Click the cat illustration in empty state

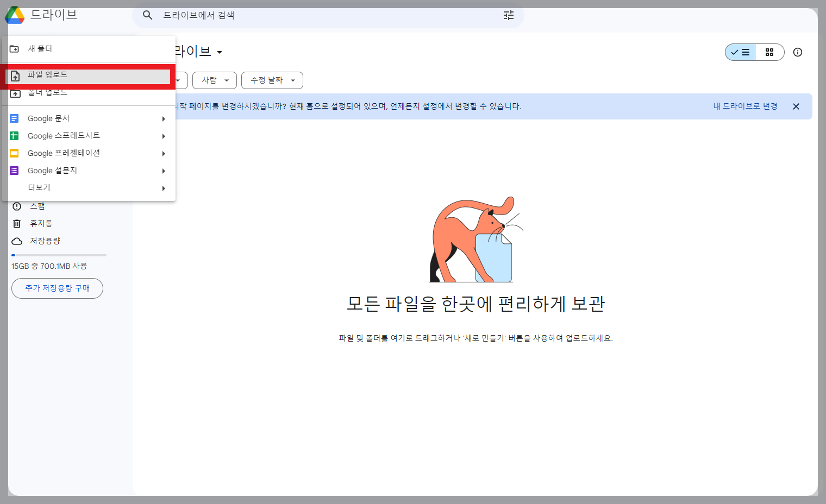pyautogui.click(x=477, y=240)
